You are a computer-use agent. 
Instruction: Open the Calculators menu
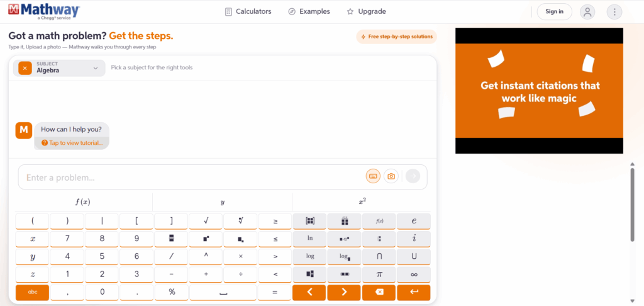click(x=248, y=11)
